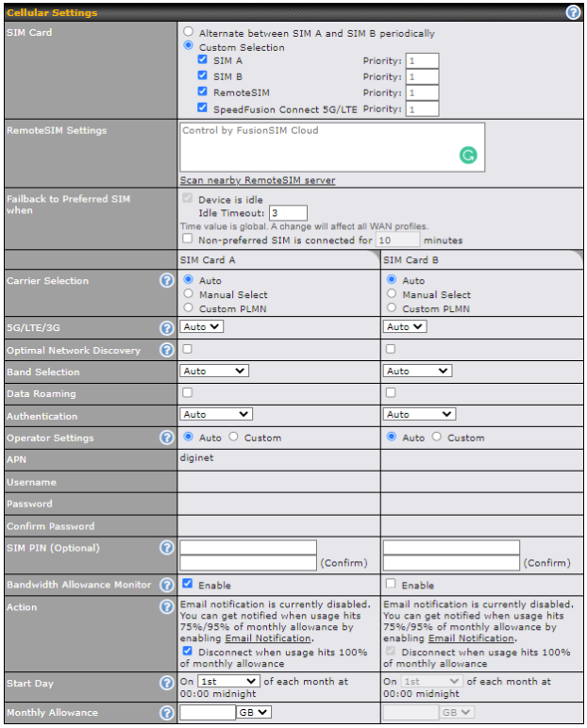Choose Custom Operator Settings for SIM Card B

[436, 437]
